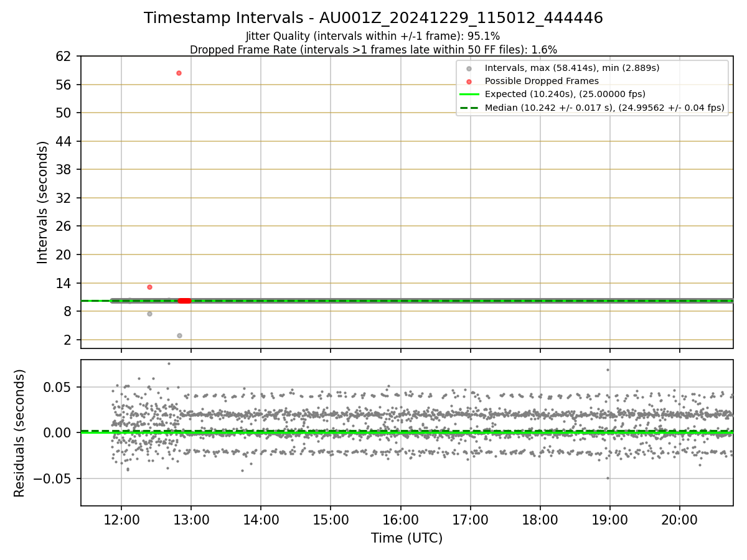Click the 14:00 tick label on the time axis
Image resolution: width=747 pixels, height=560 pixels.
[x=260, y=520]
